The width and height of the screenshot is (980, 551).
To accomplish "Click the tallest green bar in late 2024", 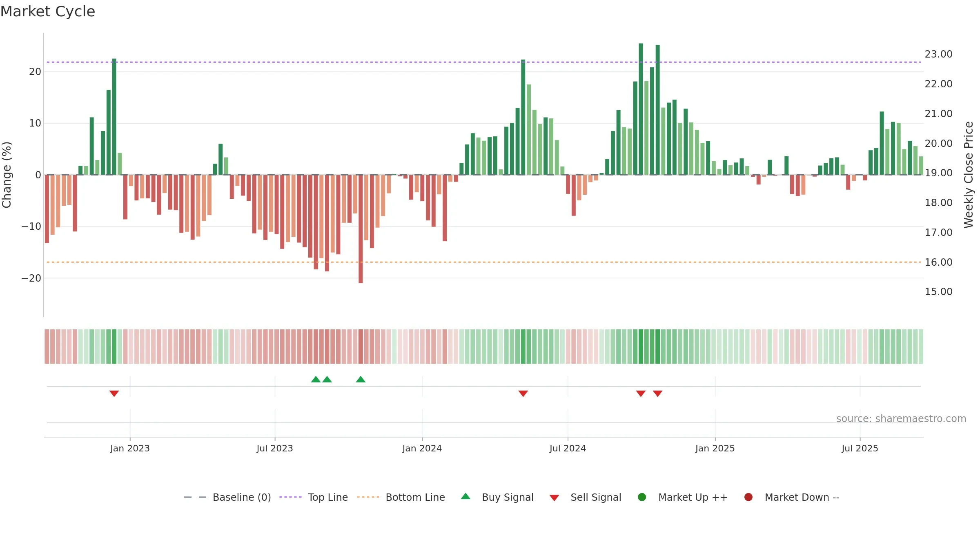I will [x=641, y=109].
